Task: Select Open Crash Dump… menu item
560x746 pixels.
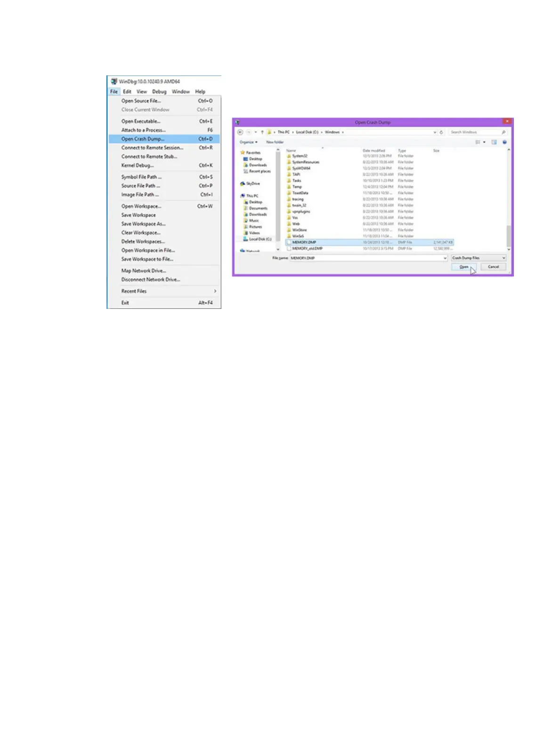Action: click(164, 139)
